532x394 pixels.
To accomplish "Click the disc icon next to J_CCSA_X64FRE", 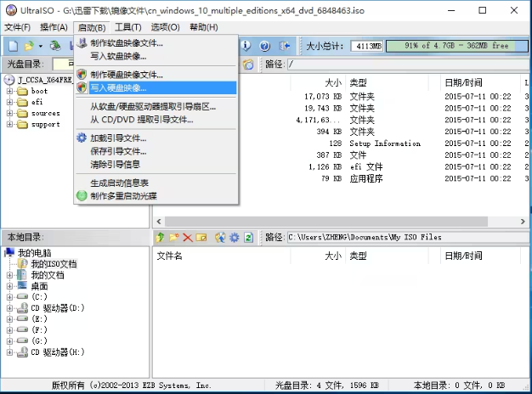I will pos(9,80).
